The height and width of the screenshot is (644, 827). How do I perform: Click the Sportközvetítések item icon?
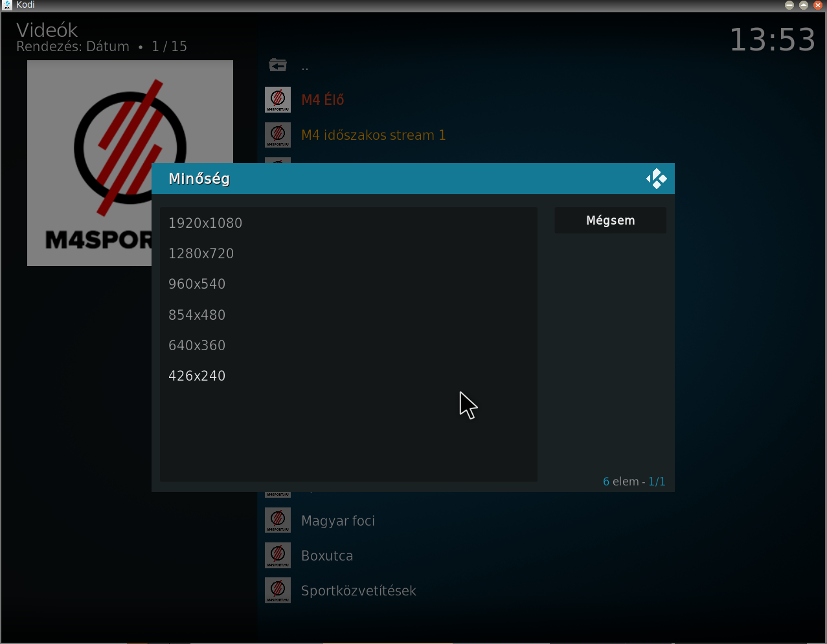(x=278, y=590)
